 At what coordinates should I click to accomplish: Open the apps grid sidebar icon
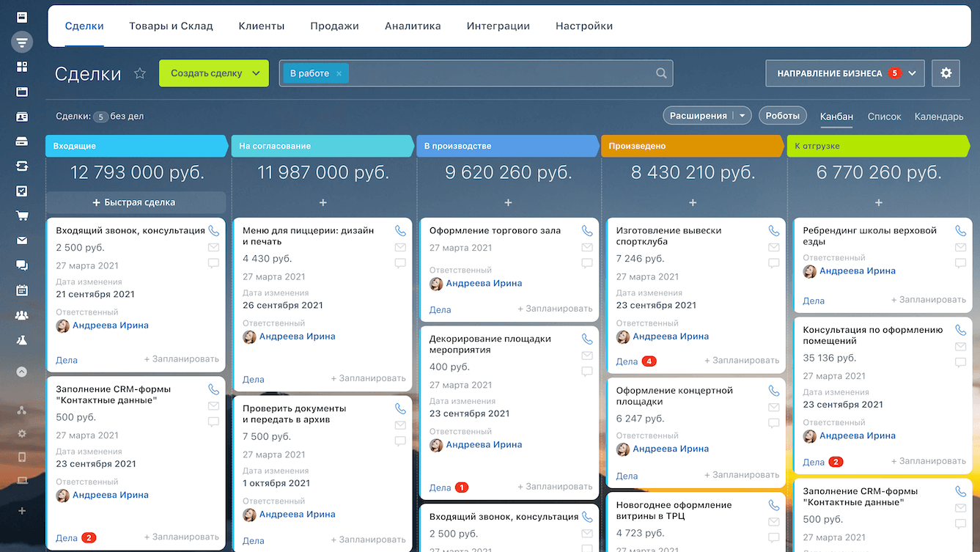[22, 67]
